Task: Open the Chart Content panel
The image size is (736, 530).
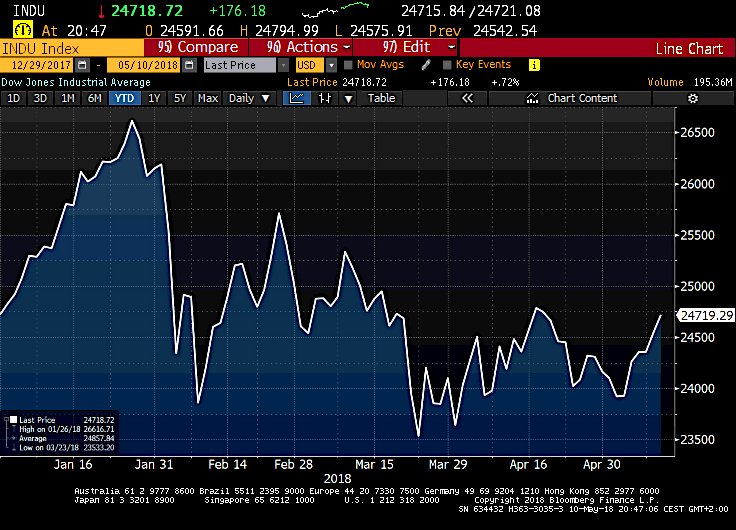Action: click(x=571, y=98)
